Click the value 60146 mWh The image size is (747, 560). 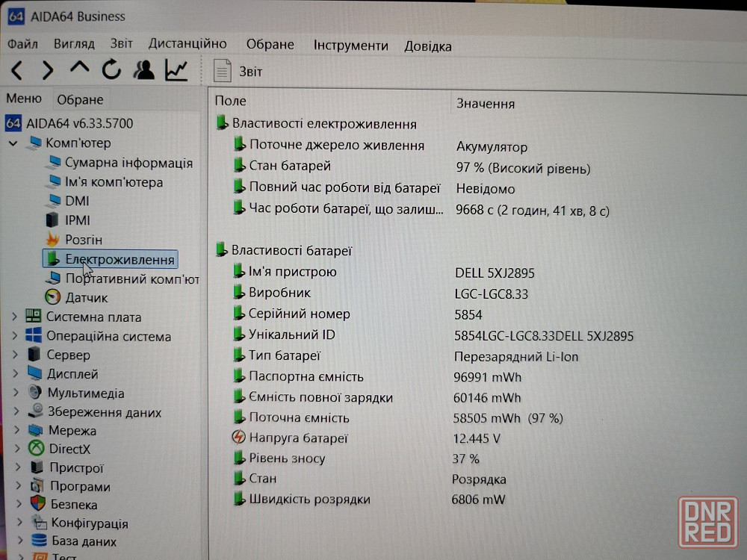point(487,398)
